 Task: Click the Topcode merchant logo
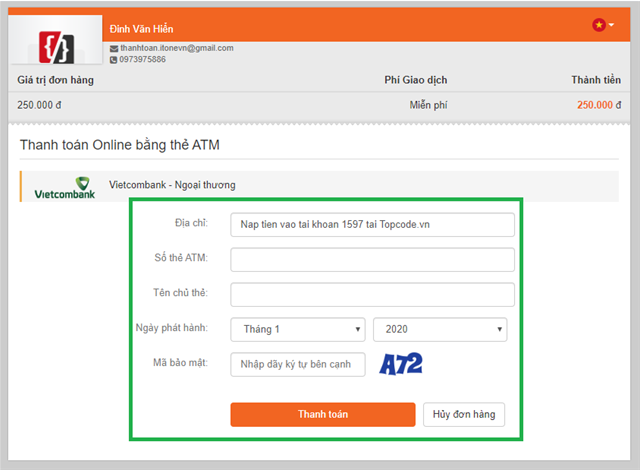(56, 47)
